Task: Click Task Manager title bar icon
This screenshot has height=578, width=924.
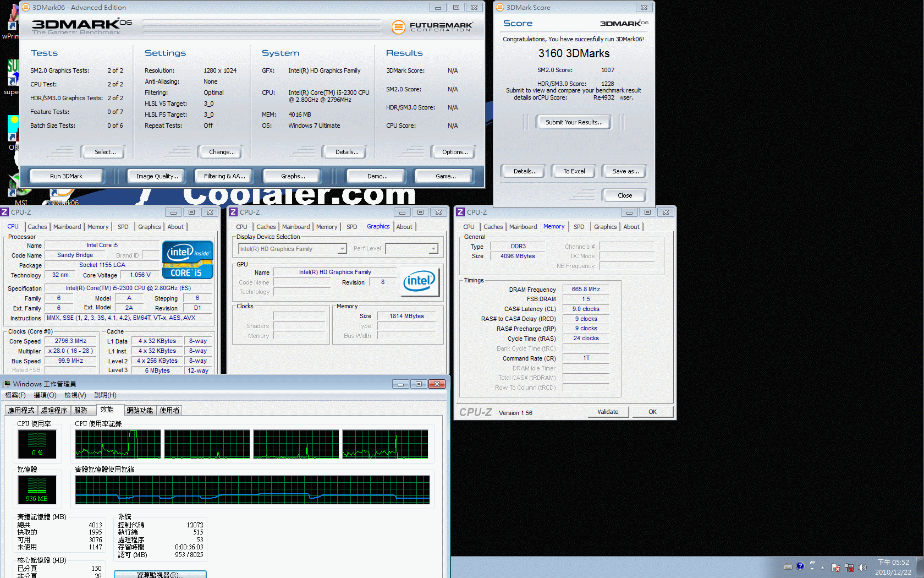Action: (x=7, y=384)
